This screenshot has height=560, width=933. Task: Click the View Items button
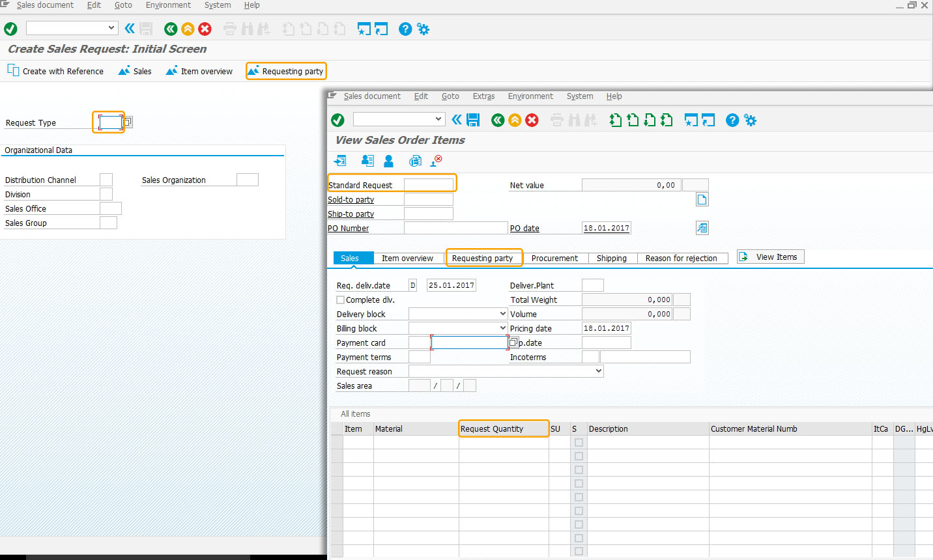[771, 257]
